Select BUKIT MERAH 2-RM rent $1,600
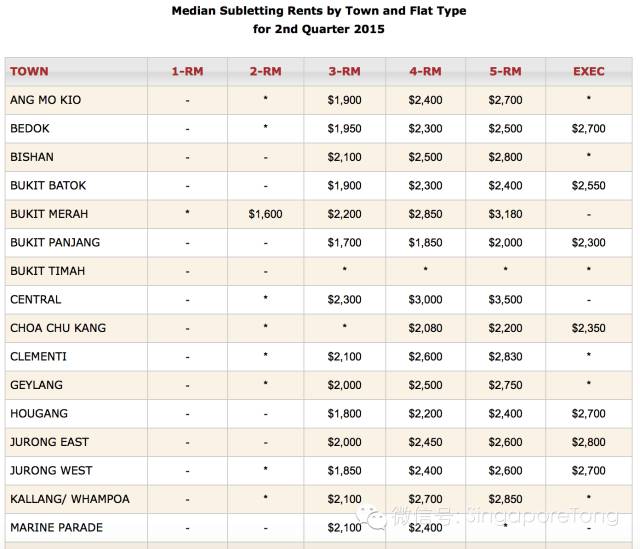The image size is (640, 549). [x=265, y=214]
